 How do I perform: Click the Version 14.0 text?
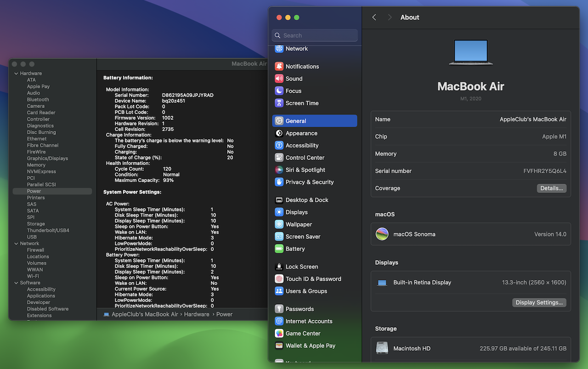click(x=550, y=234)
